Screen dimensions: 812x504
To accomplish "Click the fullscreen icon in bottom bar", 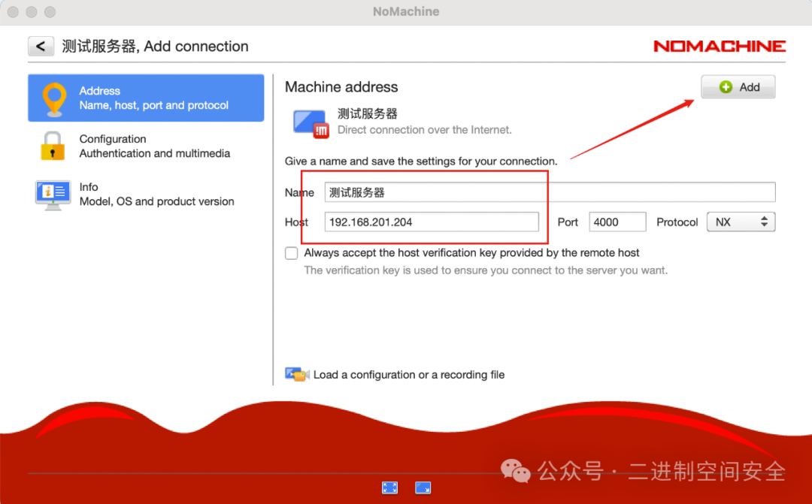I will (x=389, y=487).
